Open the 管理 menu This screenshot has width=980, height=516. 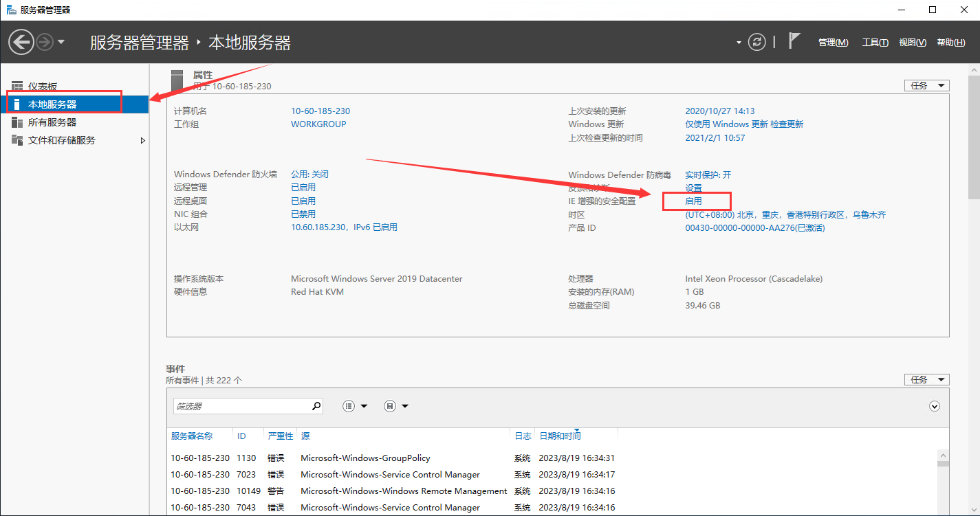[833, 42]
